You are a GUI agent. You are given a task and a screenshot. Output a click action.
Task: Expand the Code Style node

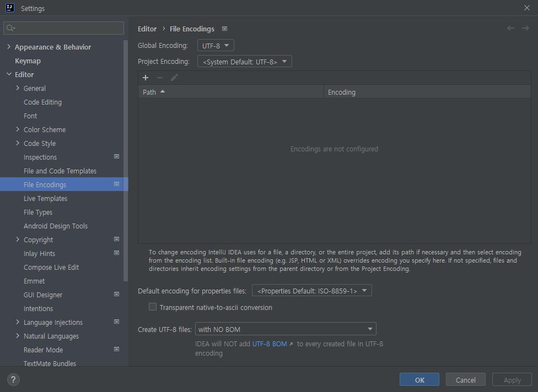[x=18, y=143]
